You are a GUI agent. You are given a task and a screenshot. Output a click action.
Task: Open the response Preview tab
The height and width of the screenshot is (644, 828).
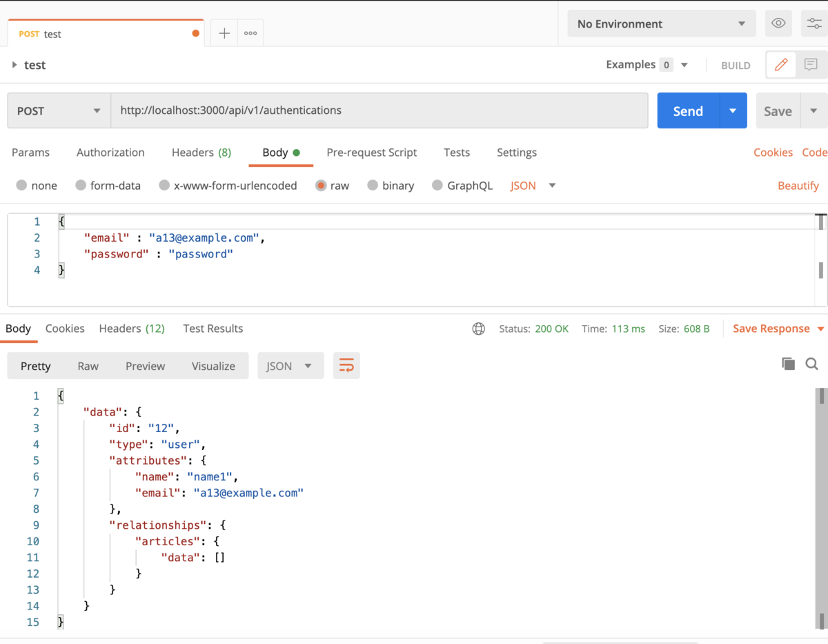coord(145,365)
